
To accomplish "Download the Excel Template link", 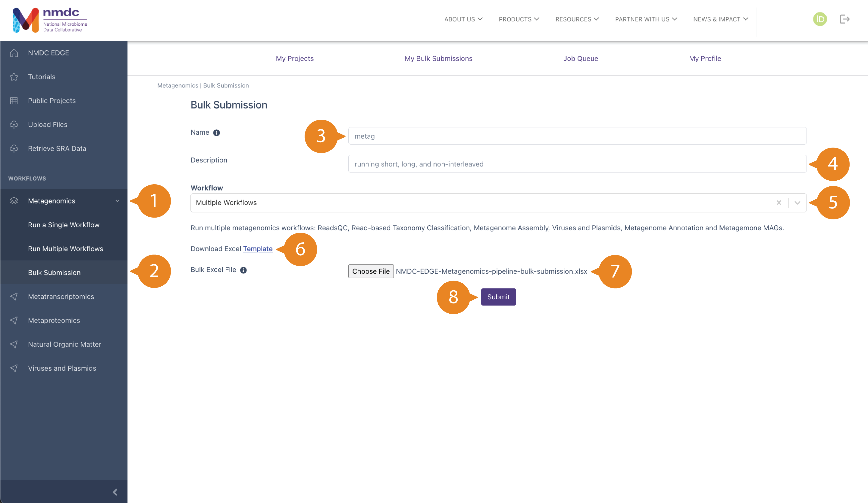I will (x=258, y=248).
